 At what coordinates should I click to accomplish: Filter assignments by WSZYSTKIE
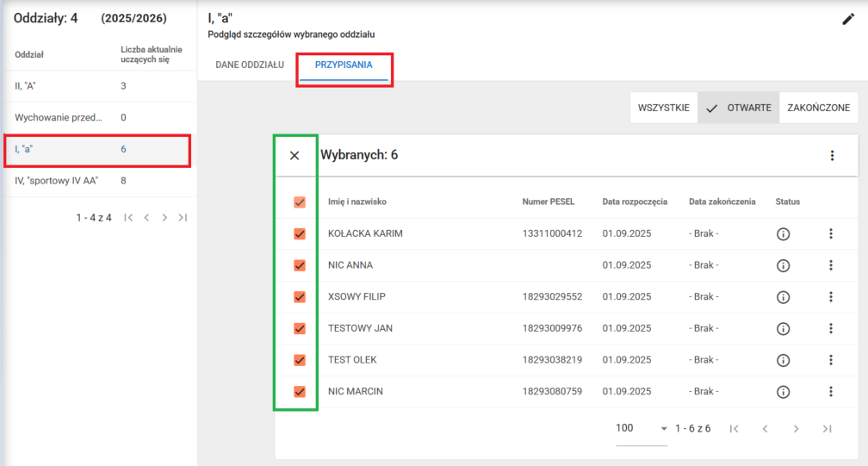tap(663, 109)
